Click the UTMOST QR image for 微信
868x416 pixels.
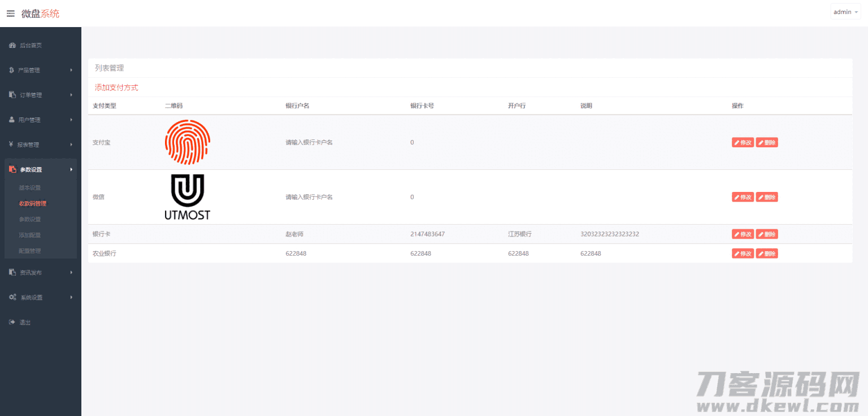point(188,197)
